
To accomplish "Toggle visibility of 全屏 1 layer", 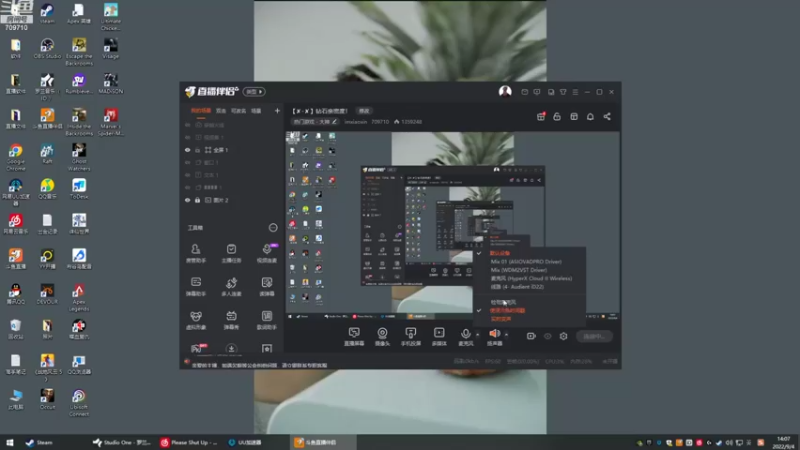I will (187, 150).
